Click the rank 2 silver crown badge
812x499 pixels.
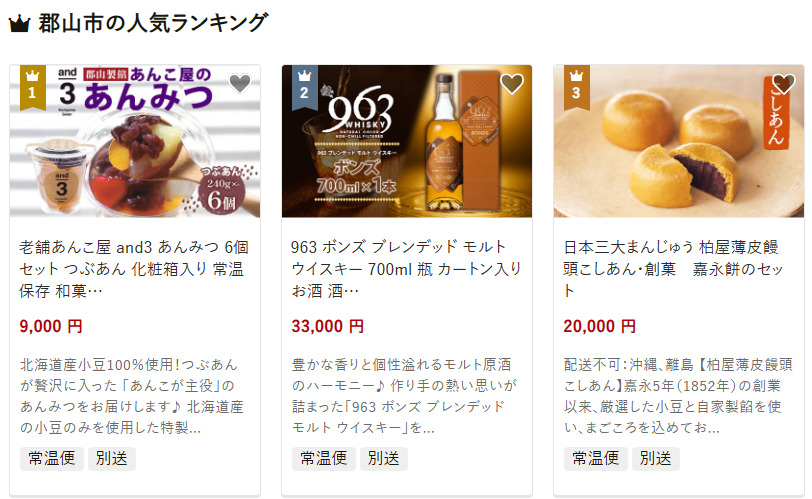pos(304,87)
